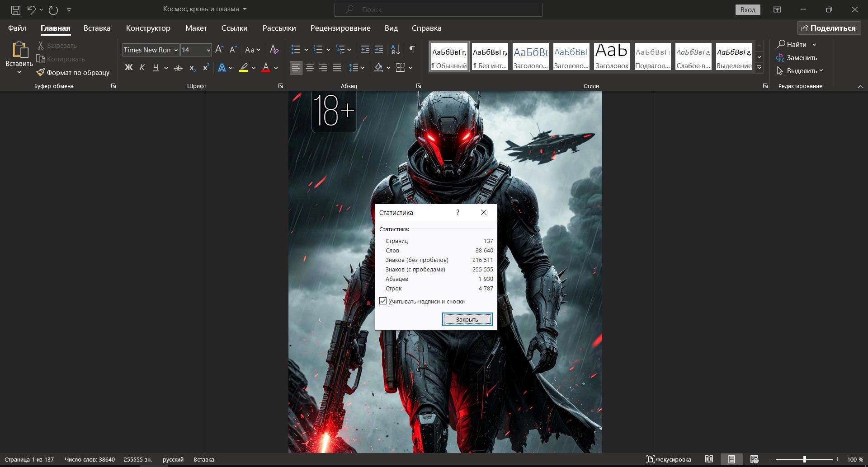The height and width of the screenshot is (467, 868).
Task: Click the sort text (A-Я) icon
Action: [395, 50]
